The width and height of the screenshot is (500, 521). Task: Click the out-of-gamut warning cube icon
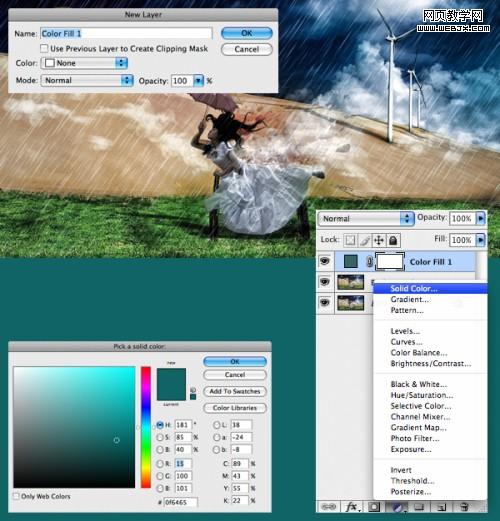[193, 390]
